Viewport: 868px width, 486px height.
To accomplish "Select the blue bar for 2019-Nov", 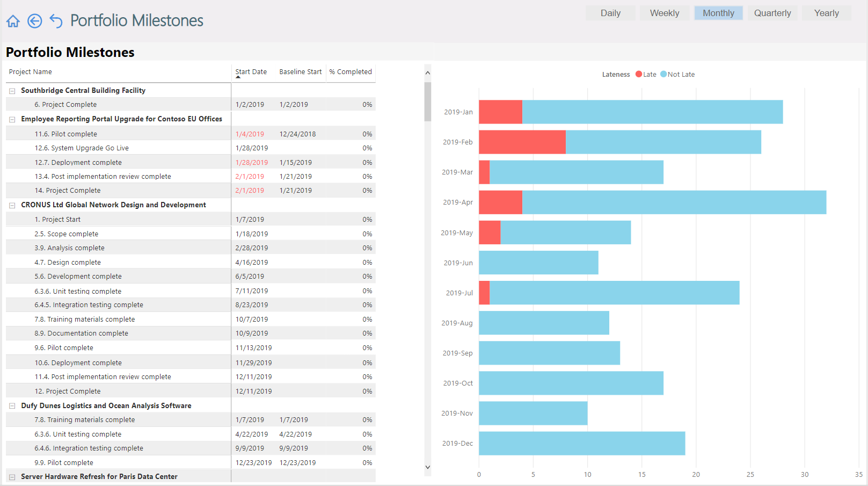I will coord(534,414).
